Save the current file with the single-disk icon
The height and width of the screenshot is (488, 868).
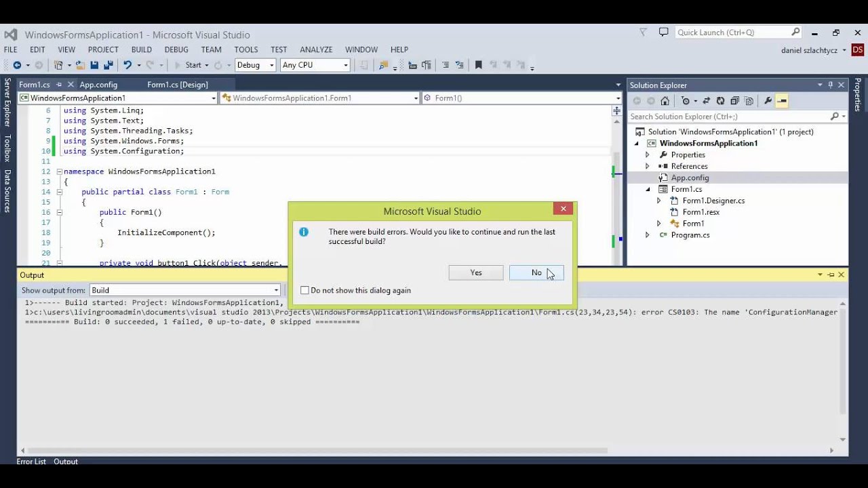tap(94, 65)
